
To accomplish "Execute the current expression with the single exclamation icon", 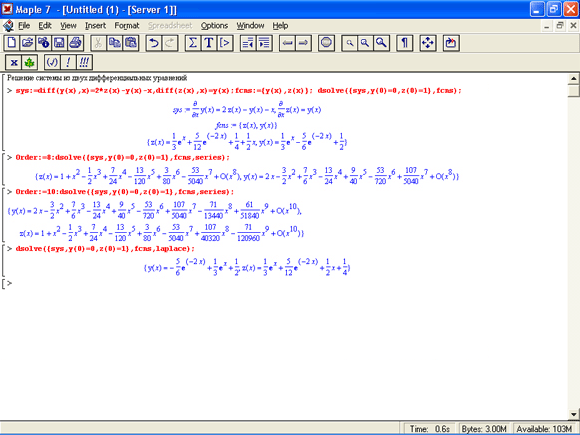I will (68, 62).
